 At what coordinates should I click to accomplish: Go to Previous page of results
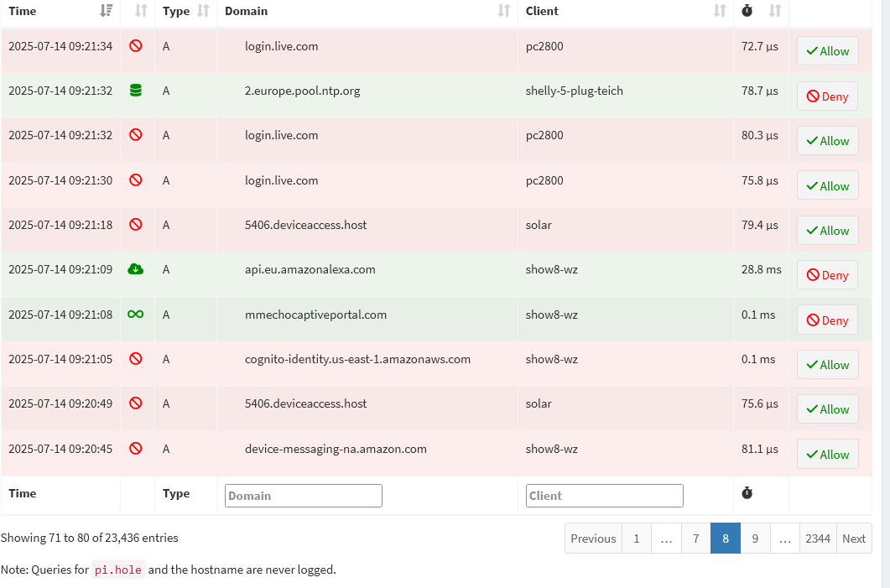[x=593, y=538]
